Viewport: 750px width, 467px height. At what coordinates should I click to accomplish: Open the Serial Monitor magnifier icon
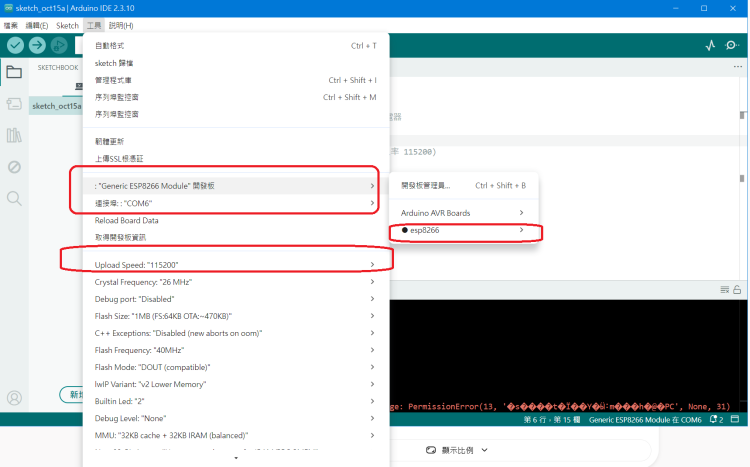click(731, 45)
